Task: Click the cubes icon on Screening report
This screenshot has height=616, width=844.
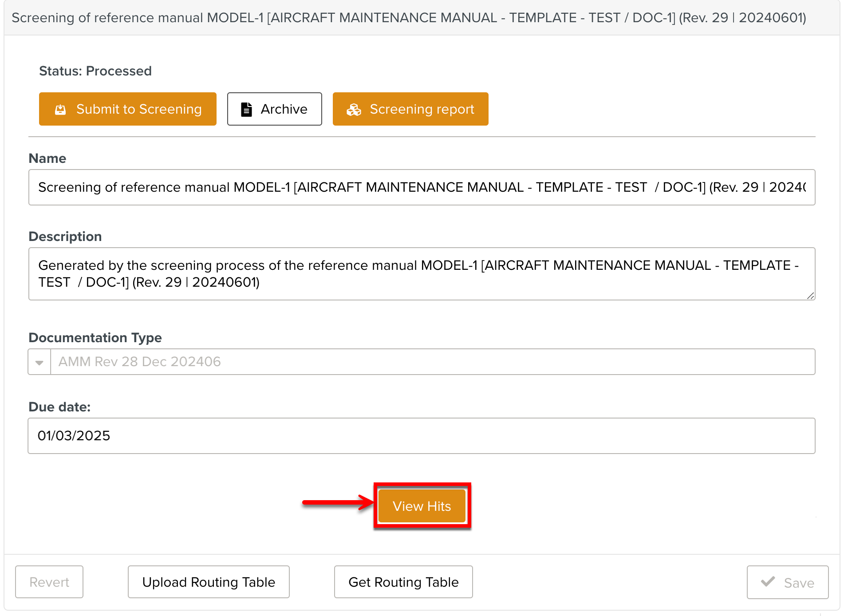Action: [x=354, y=110]
